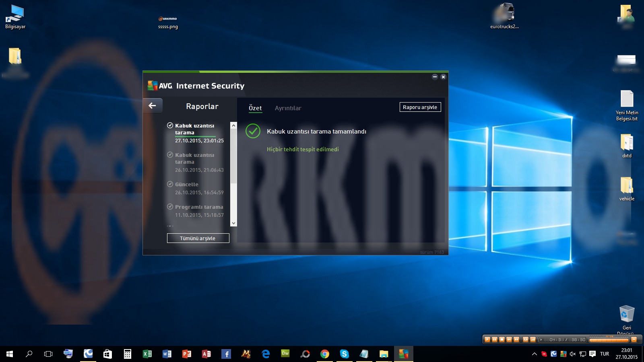
Task: Click the media player time display
Action: pyautogui.click(x=563, y=340)
